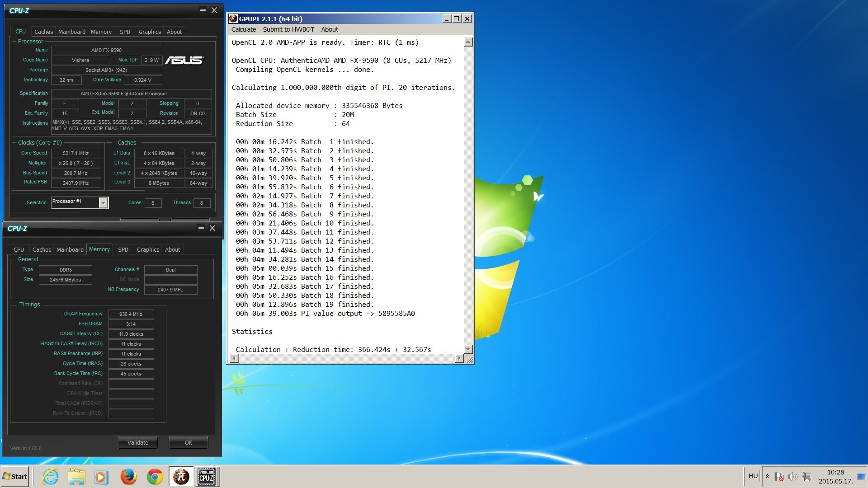Open Firefox from the taskbar

(x=128, y=477)
